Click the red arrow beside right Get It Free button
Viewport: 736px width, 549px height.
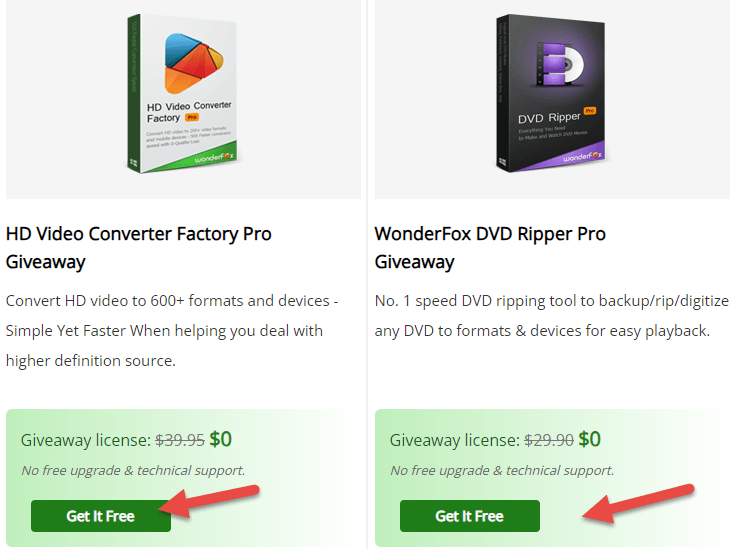click(638, 503)
